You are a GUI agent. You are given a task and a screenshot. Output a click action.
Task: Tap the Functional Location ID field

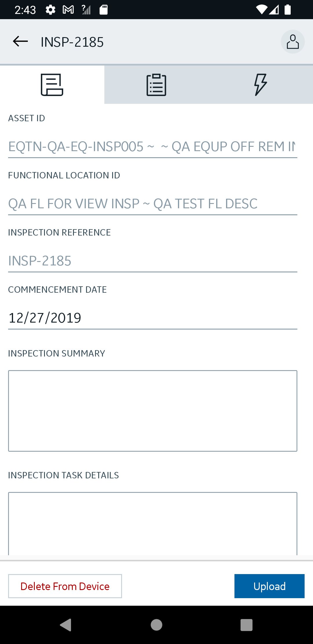pos(152,204)
